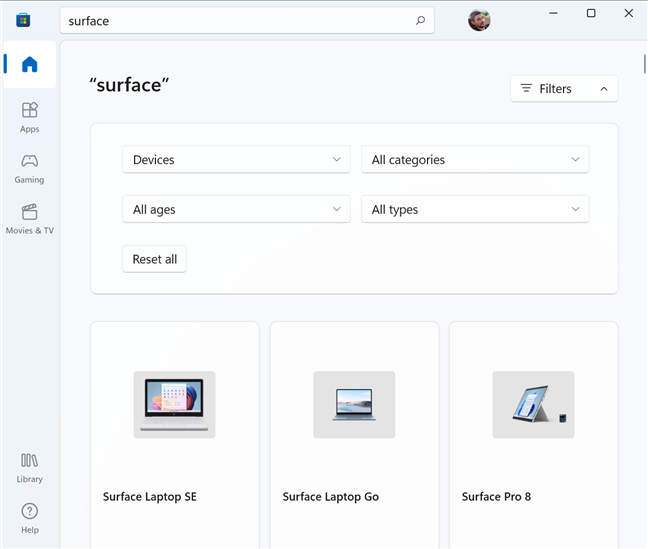The image size is (648, 549).
Task: Click the 'Surface Laptop Go' title
Action: click(331, 496)
